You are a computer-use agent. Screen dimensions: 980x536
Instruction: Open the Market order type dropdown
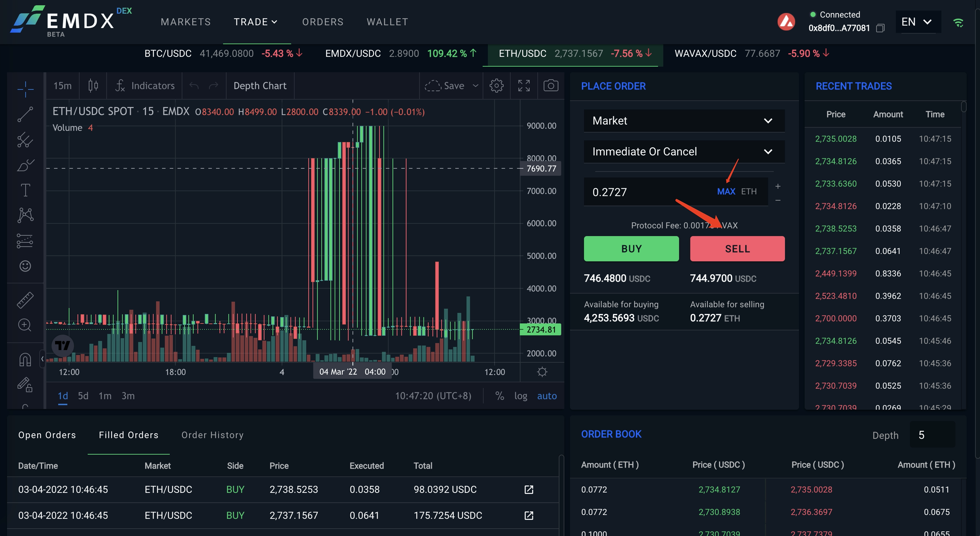tap(684, 121)
